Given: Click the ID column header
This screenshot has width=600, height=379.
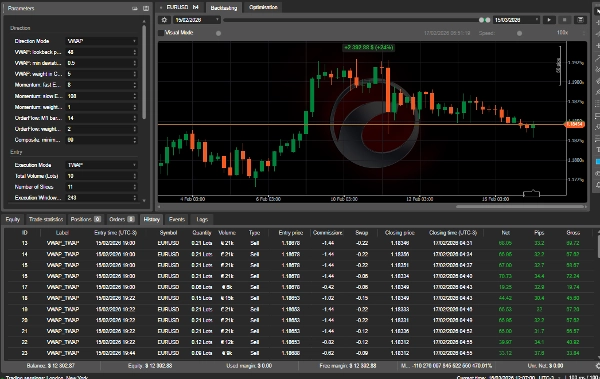Looking at the screenshot, I should point(24,233).
